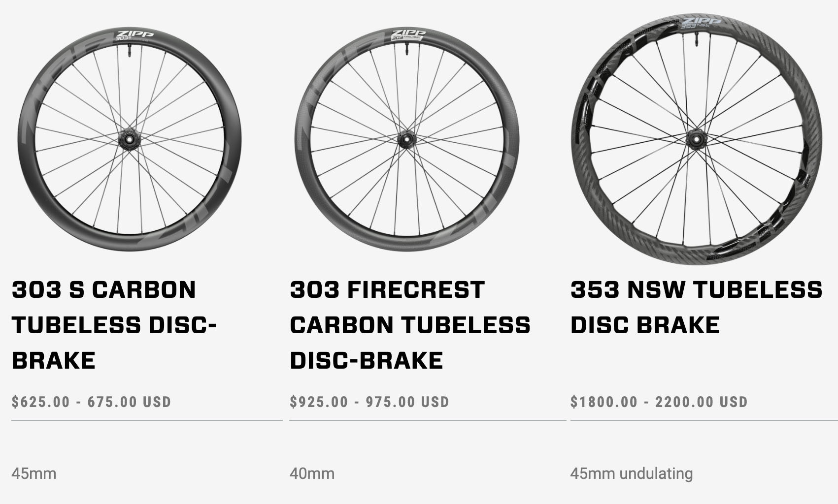The width and height of the screenshot is (838, 504).
Task: Click the valve stem on the 353 NSW wheel
Action: [697, 39]
